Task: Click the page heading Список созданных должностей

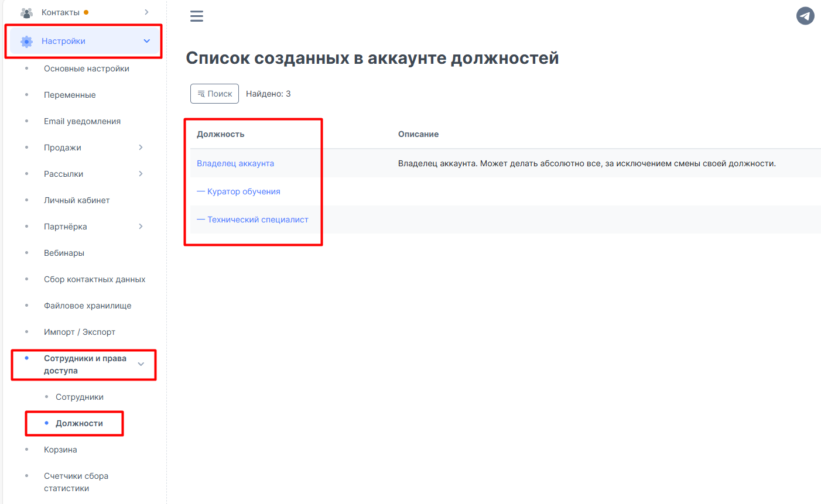Action: (x=372, y=58)
